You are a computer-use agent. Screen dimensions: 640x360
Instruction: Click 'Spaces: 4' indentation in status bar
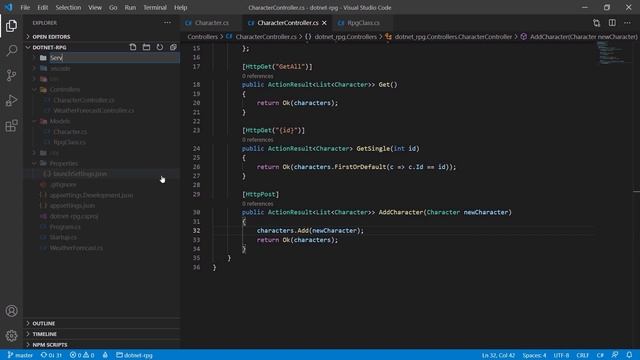[534, 355]
